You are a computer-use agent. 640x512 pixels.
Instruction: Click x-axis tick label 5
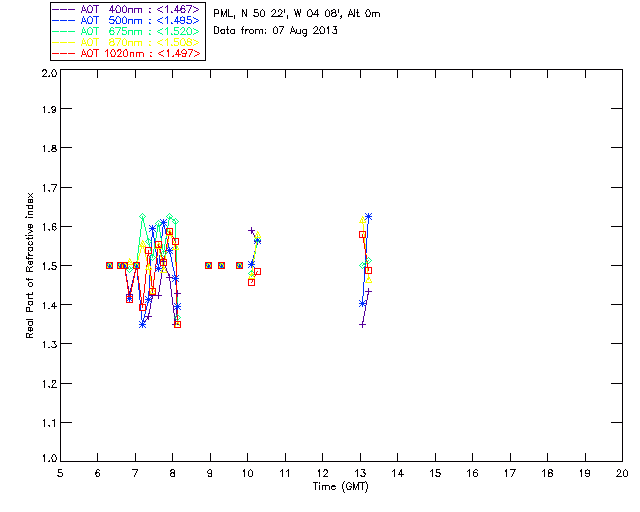point(60,473)
